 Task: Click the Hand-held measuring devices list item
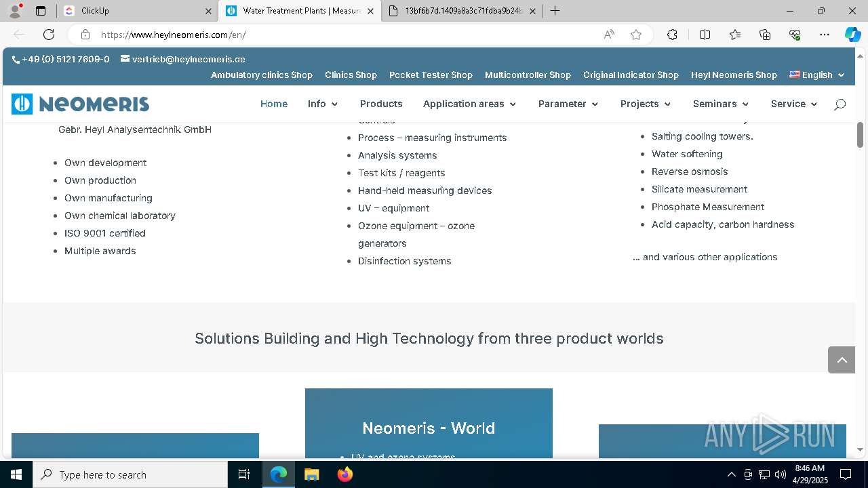pyautogui.click(x=425, y=190)
